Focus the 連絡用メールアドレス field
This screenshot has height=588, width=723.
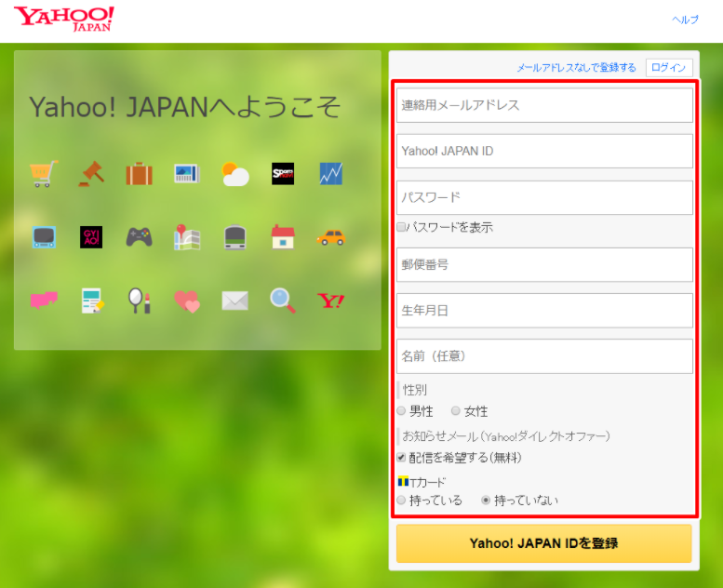pos(544,105)
